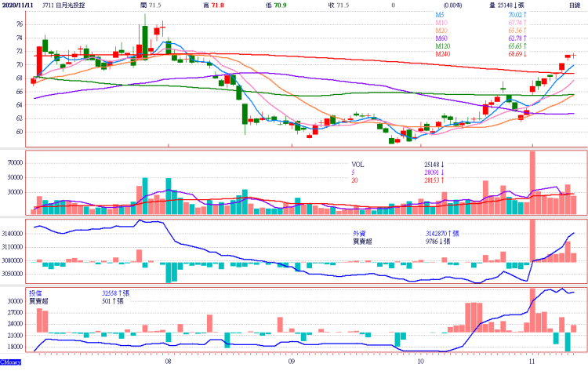Click the 09 month marker on time axis
Image resolution: width=588 pixels, height=371 pixels.
pos(291,363)
